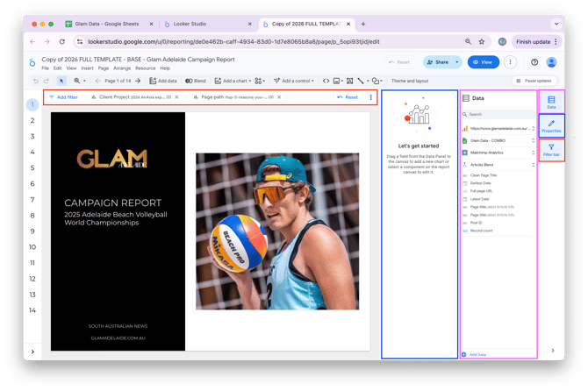Go to next page arrow

pos(138,81)
